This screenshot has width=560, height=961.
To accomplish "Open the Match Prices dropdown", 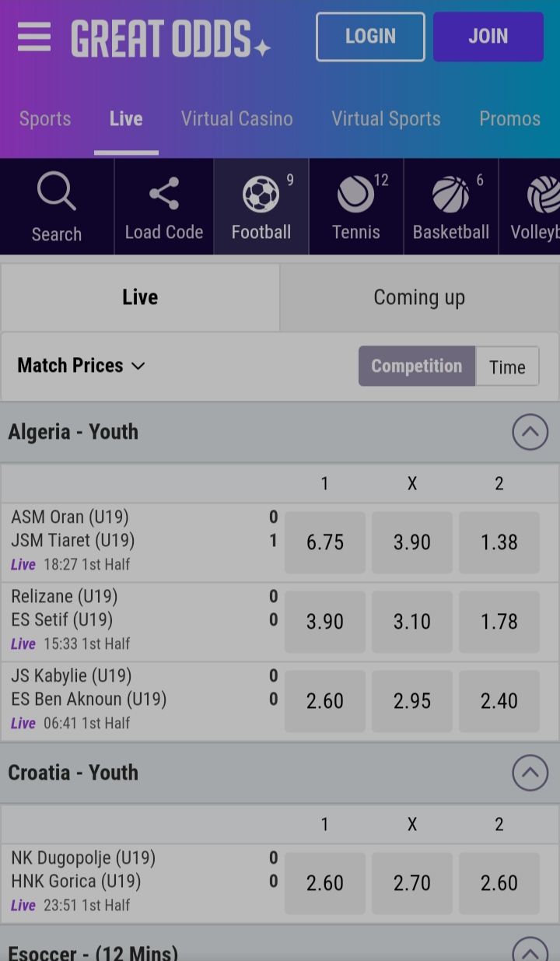I will coord(81,366).
